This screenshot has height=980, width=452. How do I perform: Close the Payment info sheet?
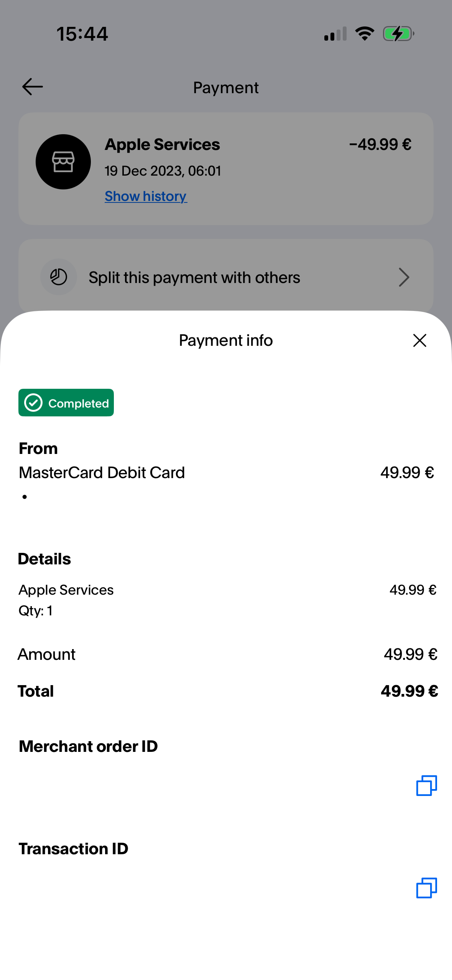tap(419, 340)
